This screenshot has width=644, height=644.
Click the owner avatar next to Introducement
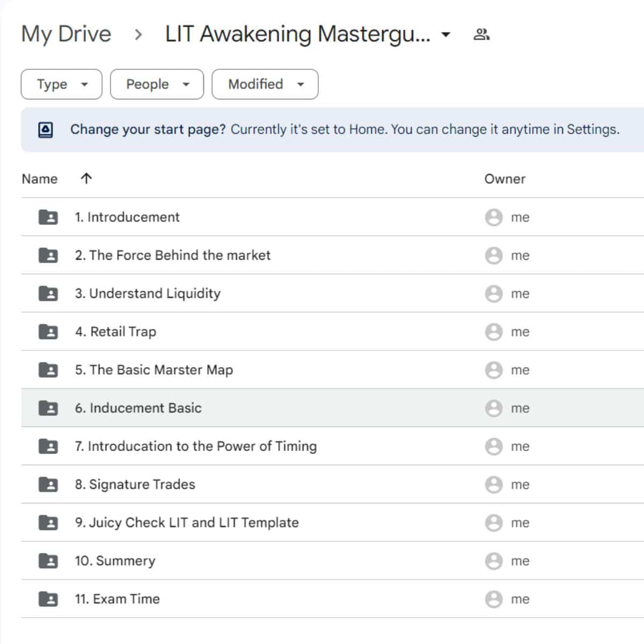coord(493,217)
